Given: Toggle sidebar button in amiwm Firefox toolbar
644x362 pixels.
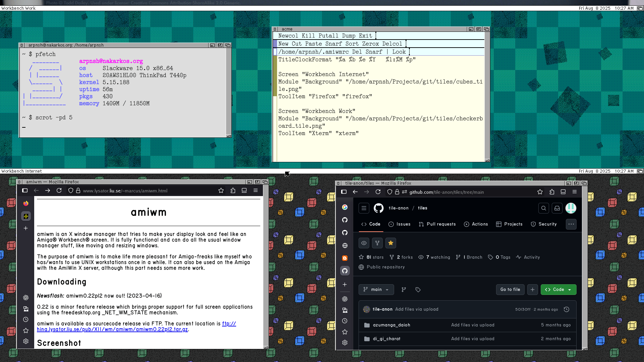Looking at the screenshot, I should pyautogui.click(x=25, y=191).
